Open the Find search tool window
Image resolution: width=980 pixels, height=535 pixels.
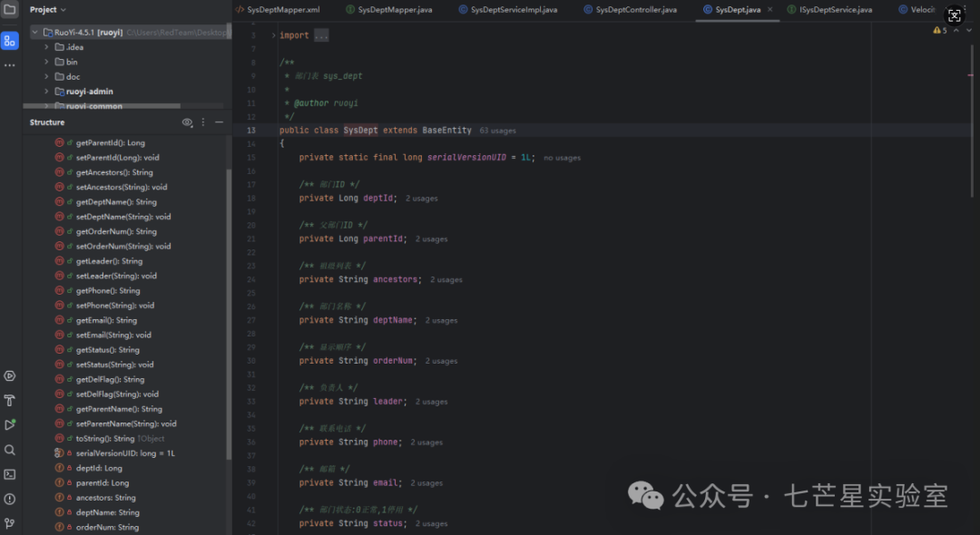[9, 450]
